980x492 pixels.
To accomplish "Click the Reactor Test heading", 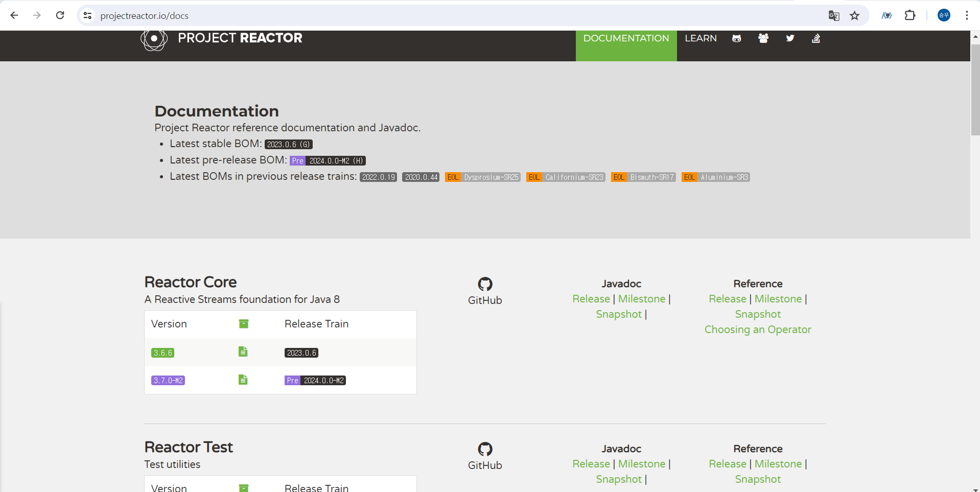I will click(189, 447).
